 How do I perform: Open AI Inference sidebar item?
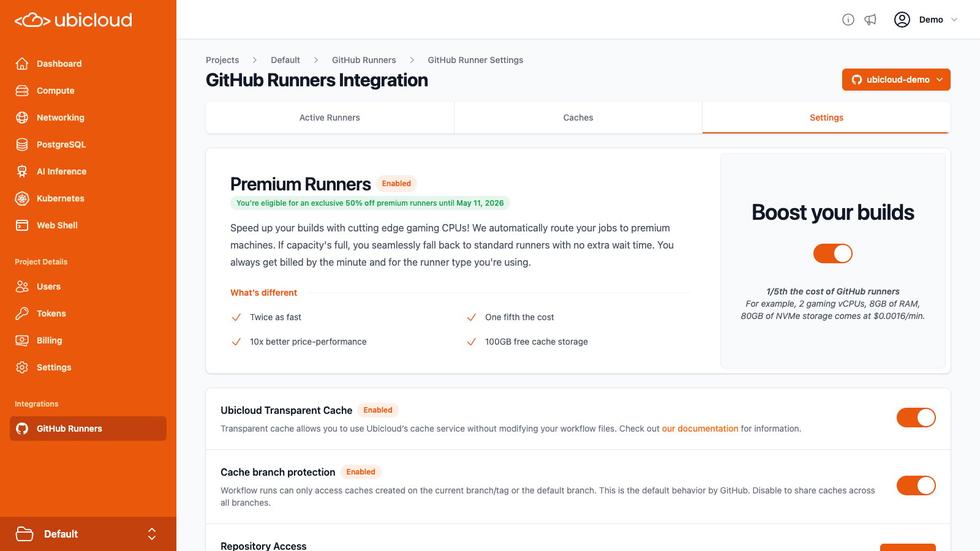[88, 171]
